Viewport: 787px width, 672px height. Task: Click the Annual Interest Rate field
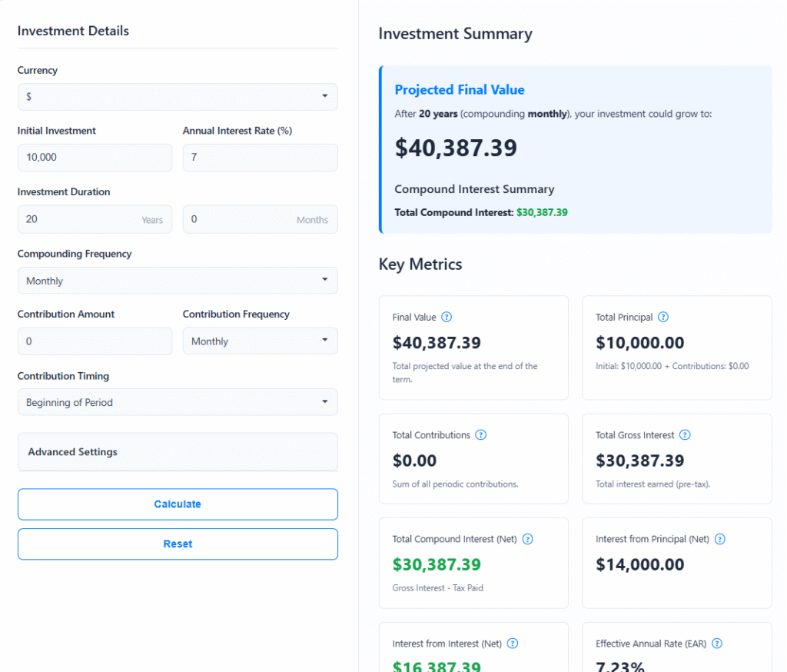coord(260,158)
